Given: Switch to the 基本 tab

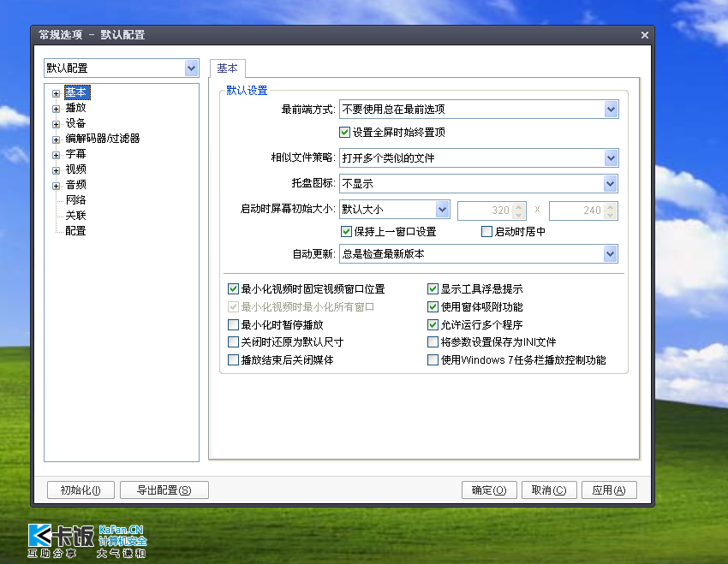Looking at the screenshot, I should (228, 68).
